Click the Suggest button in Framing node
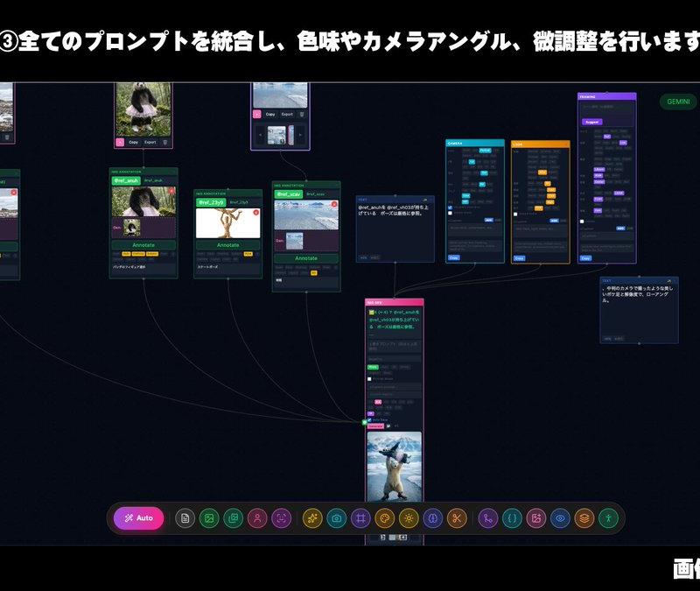The image size is (700, 591). pos(592,122)
